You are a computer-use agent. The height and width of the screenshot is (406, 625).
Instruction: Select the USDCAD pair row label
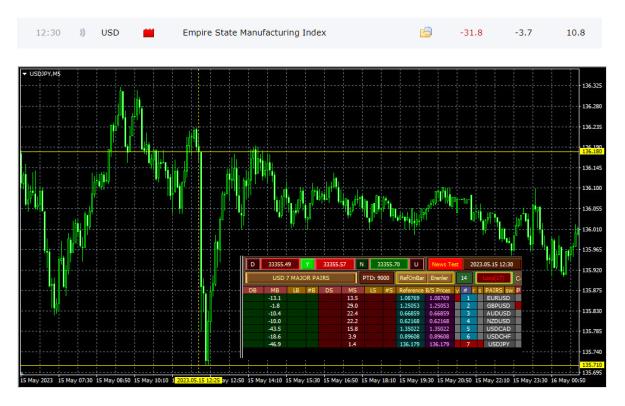click(498, 329)
